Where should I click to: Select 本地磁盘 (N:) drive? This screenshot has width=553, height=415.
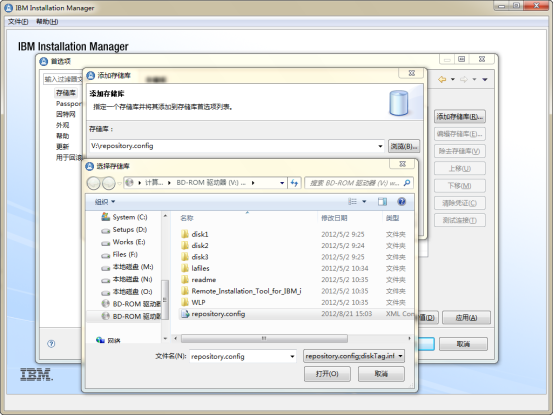pyautogui.click(x=127, y=279)
